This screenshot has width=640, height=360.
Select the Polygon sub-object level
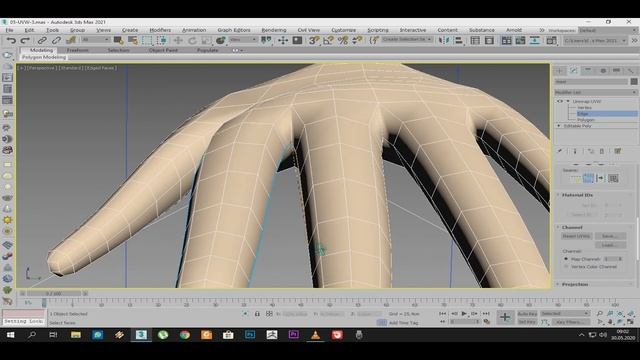(x=586, y=120)
